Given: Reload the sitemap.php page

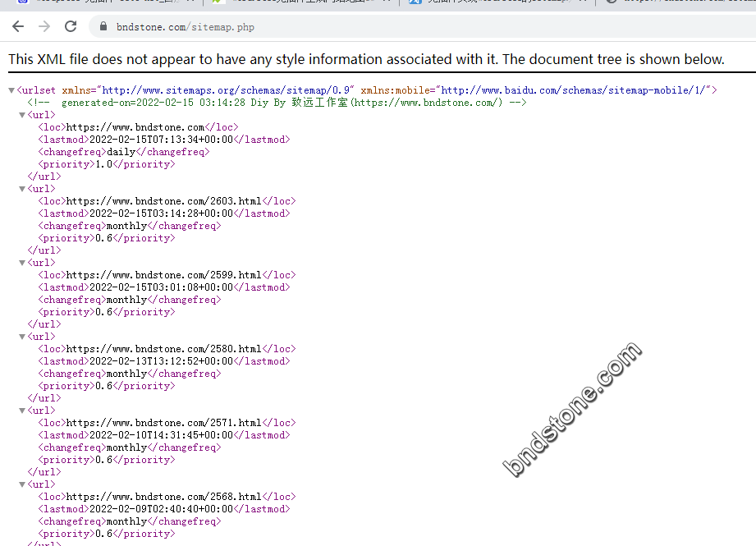Looking at the screenshot, I should tap(71, 26).
